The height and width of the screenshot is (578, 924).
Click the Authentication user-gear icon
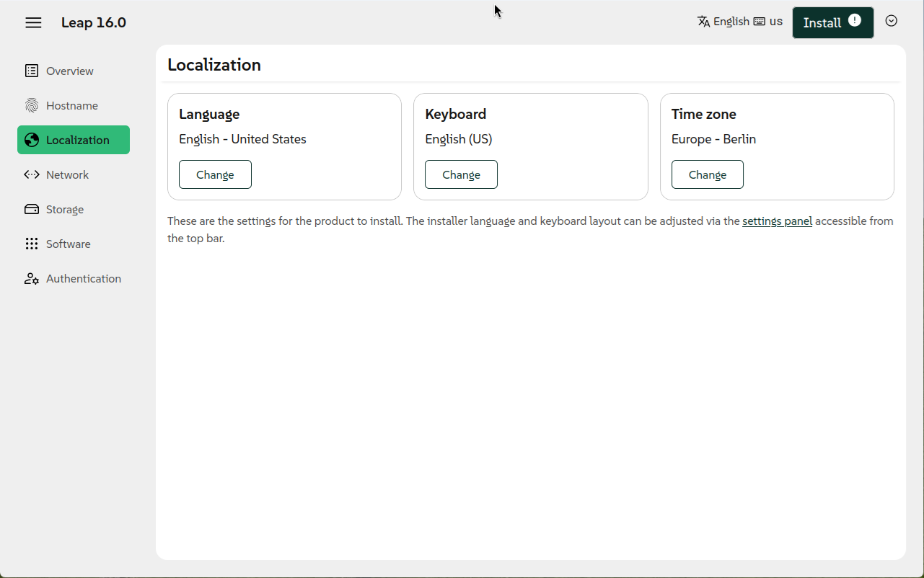point(31,279)
